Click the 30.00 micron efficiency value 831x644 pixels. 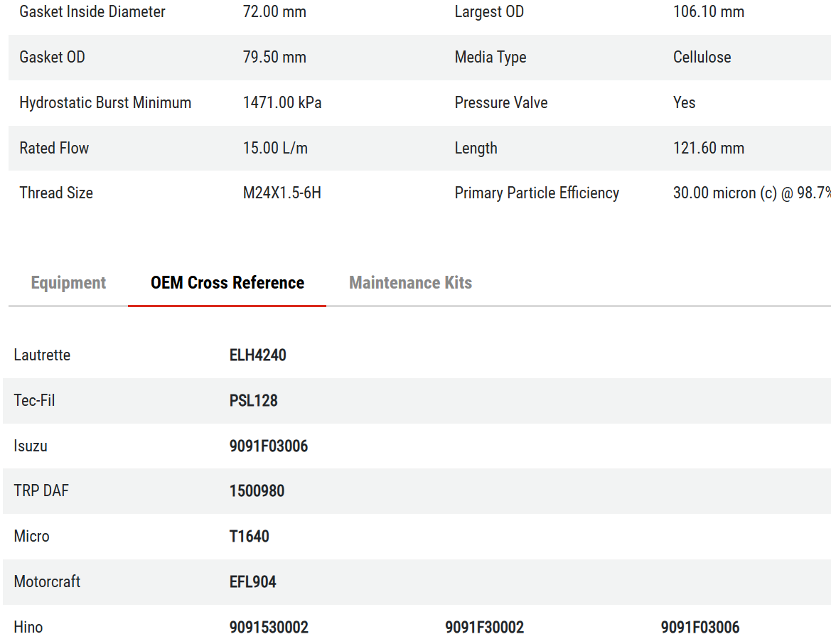(751, 193)
